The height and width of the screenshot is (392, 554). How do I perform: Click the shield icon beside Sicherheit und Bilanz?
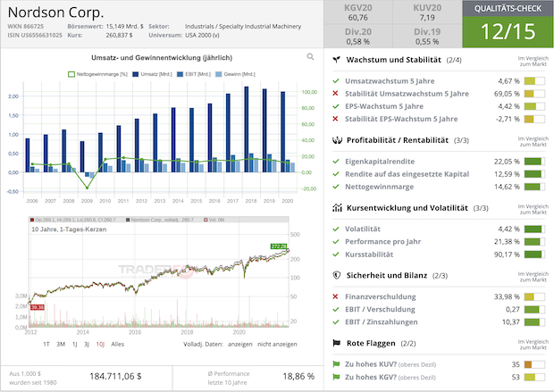pyautogui.click(x=337, y=275)
